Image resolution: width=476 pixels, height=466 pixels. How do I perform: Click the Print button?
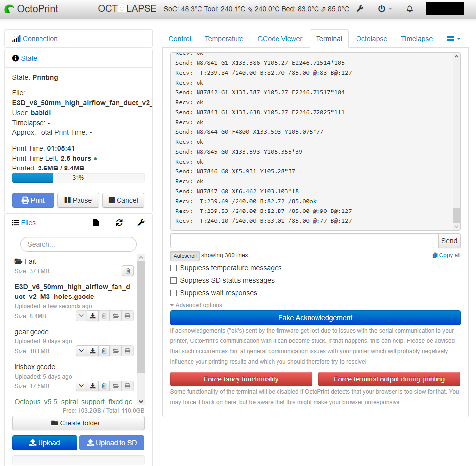click(x=33, y=200)
